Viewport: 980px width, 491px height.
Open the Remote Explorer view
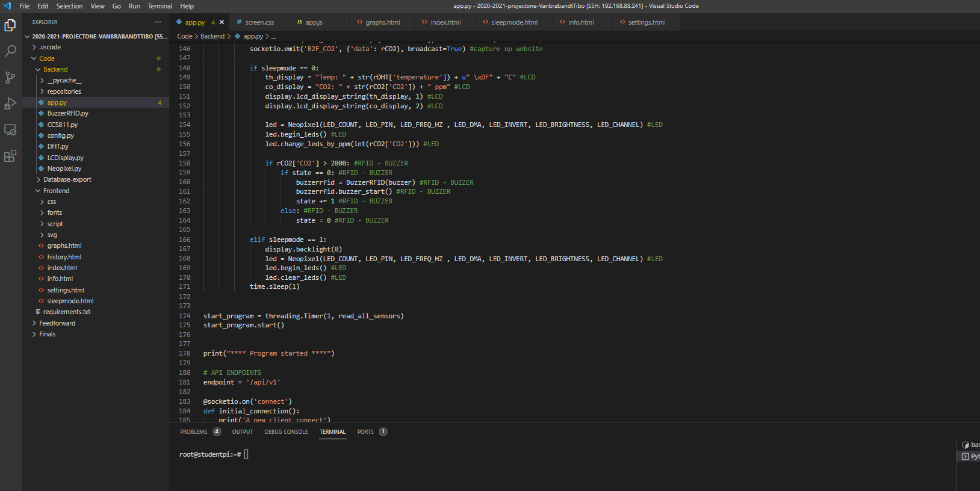click(10, 130)
